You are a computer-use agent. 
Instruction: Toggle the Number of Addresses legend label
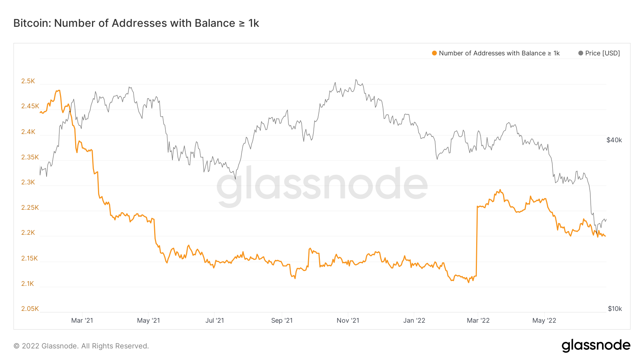499,53
